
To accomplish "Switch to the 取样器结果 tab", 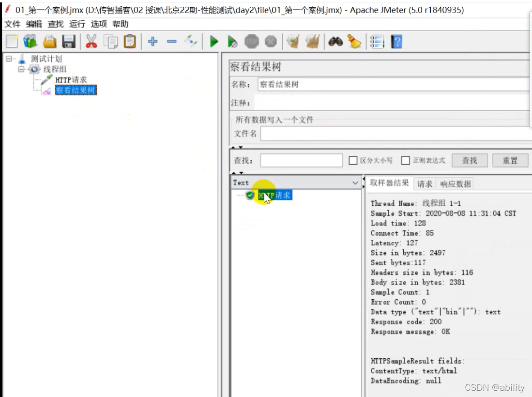I will (389, 183).
